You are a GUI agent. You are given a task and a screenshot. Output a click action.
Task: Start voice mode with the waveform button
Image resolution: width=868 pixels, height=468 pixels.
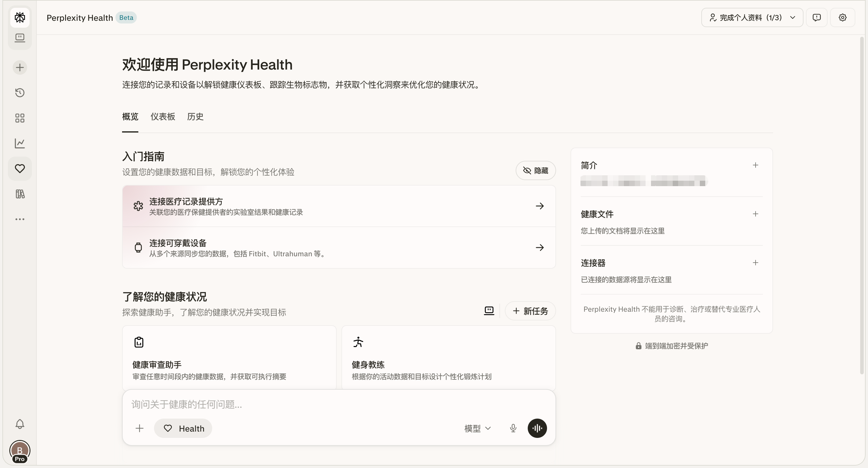pyautogui.click(x=537, y=428)
